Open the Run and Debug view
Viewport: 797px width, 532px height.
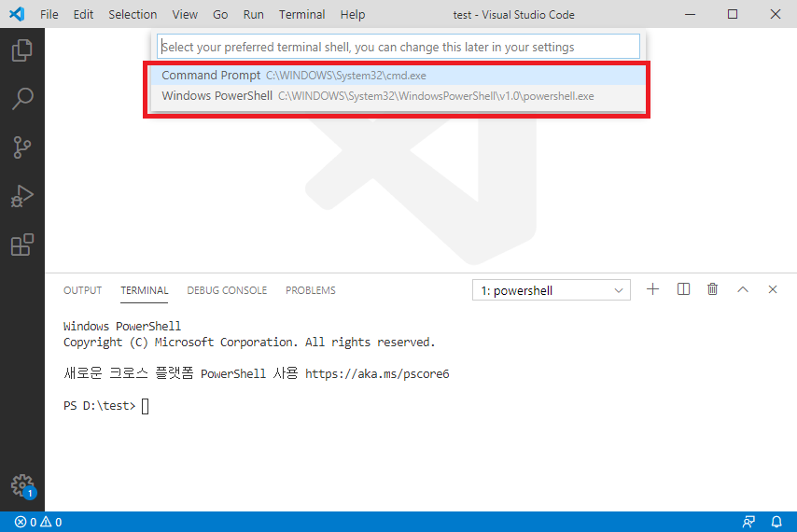21,196
